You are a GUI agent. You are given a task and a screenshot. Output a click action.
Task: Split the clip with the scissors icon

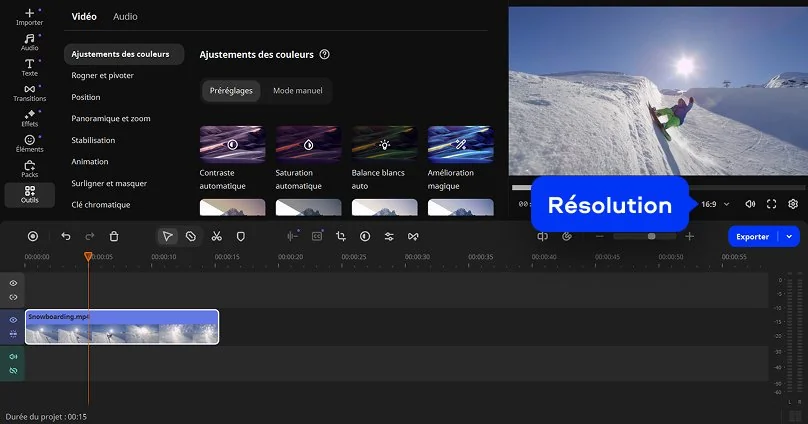click(216, 236)
